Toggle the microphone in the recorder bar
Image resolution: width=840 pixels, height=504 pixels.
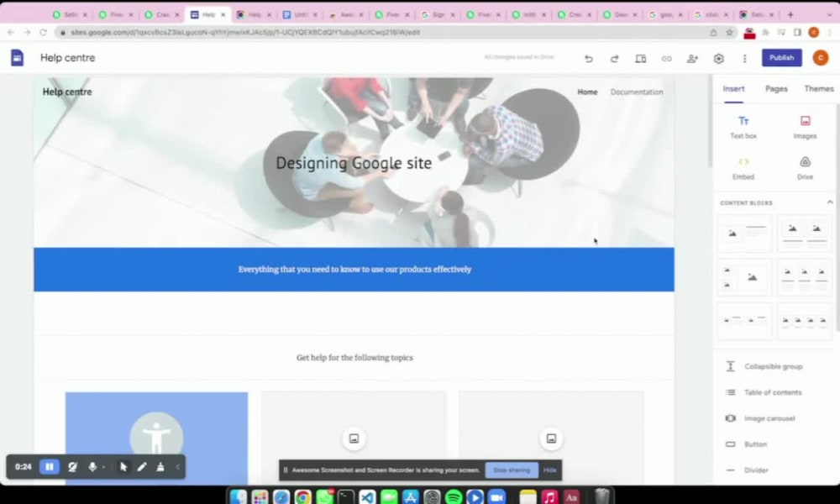pyautogui.click(x=92, y=466)
